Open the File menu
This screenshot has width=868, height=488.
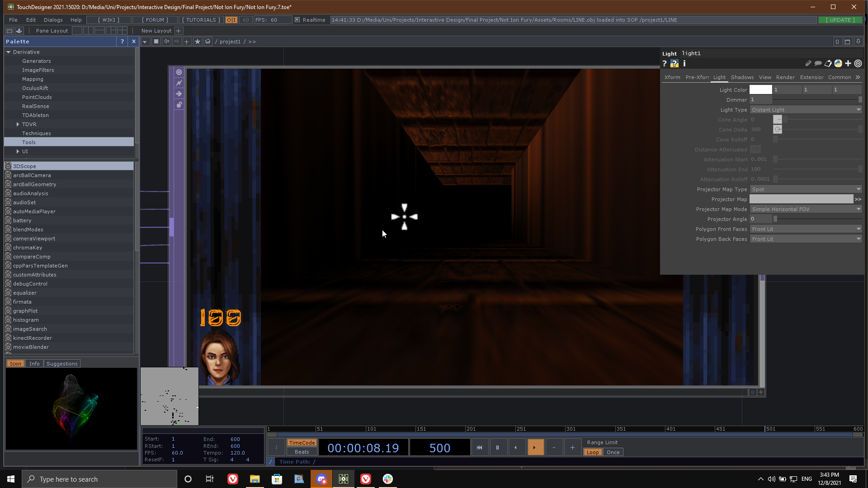(13, 20)
